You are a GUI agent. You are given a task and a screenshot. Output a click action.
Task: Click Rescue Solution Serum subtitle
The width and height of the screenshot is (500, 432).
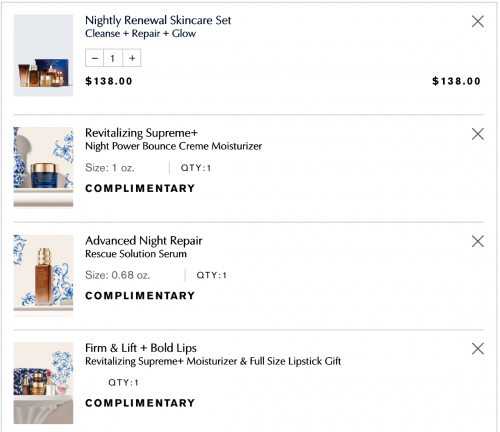coord(136,254)
